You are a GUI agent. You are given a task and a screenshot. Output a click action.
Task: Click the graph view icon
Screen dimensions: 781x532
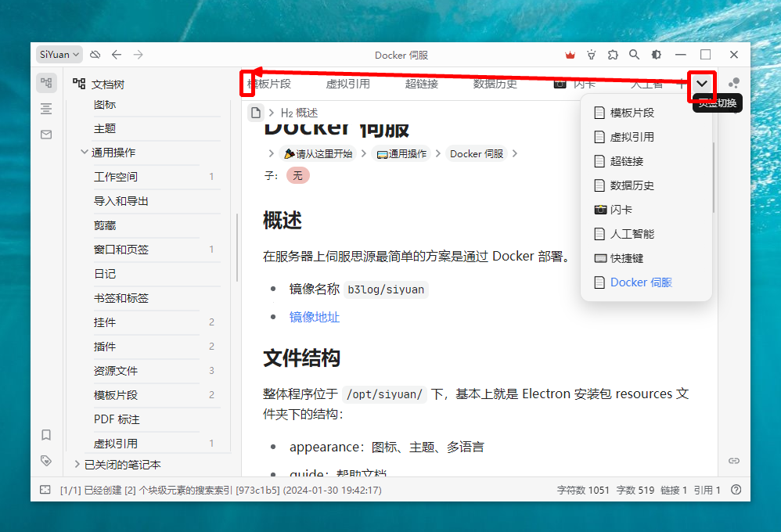pos(733,83)
